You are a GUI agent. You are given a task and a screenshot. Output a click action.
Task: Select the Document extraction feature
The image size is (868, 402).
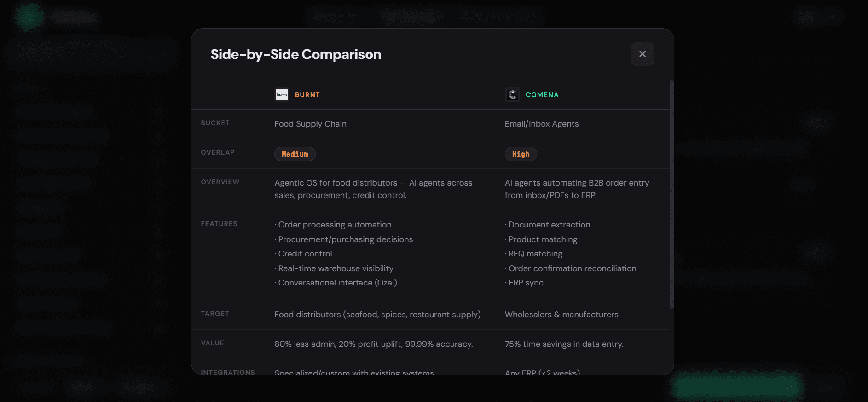548,225
